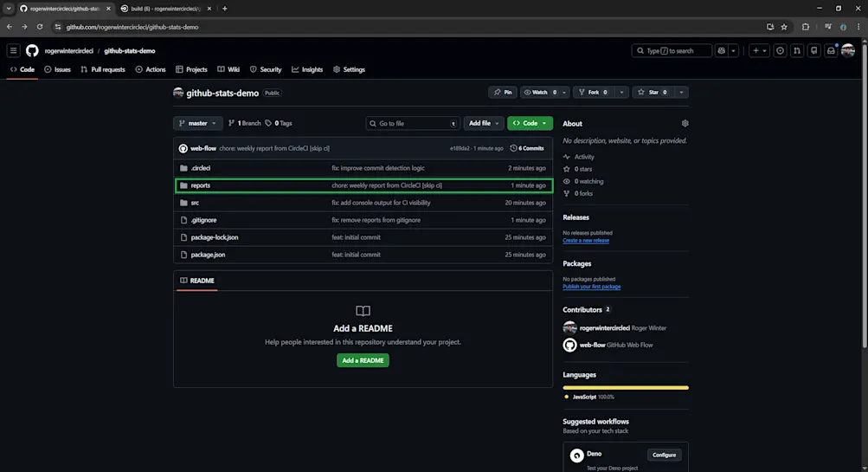Open the reports folder
Viewport: 868px width, 472px height.
(201, 185)
